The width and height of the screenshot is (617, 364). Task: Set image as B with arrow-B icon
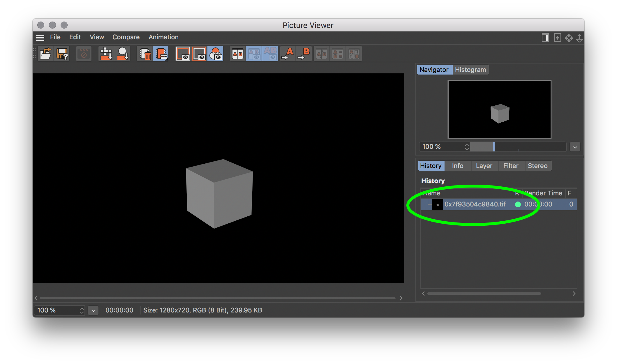coord(304,54)
